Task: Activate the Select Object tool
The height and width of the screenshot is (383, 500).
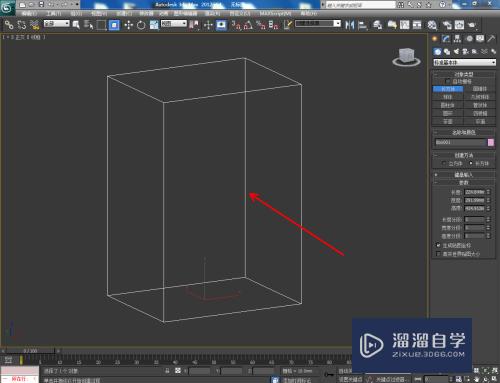Action: click(x=76, y=25)
